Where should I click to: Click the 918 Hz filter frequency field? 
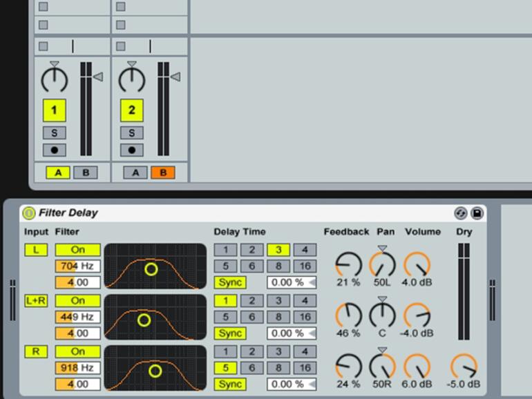pyautogui.click(x=77, y=368)
